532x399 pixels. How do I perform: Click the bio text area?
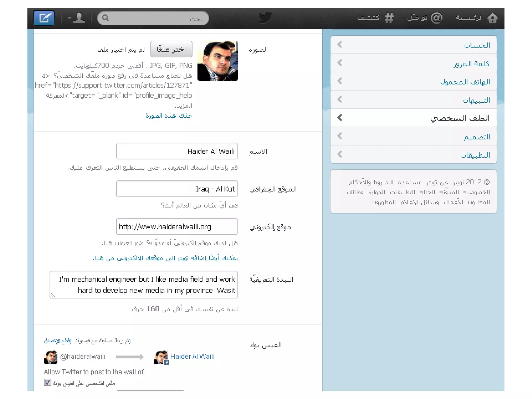click(144, 285)
